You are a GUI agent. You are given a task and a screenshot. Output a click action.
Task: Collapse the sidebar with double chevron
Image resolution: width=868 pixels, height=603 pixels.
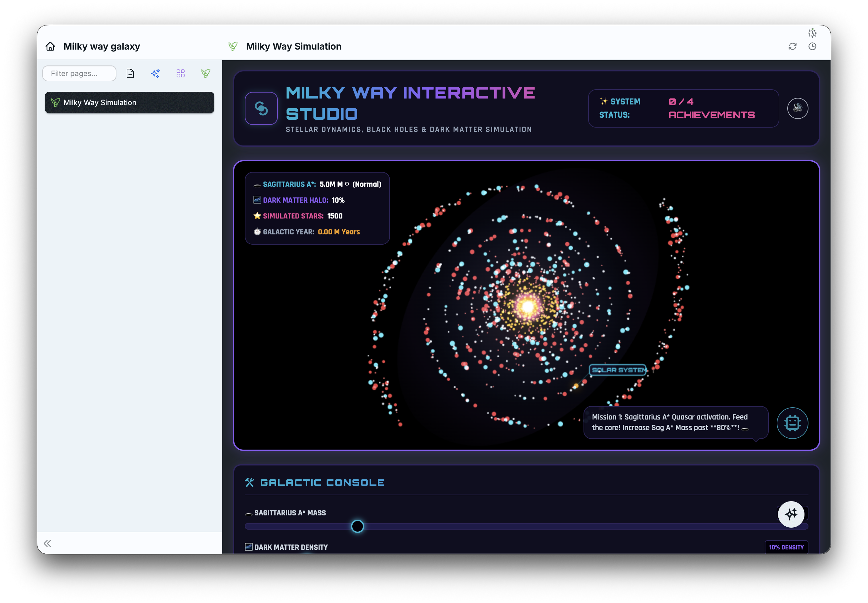(x=47, y=543)
